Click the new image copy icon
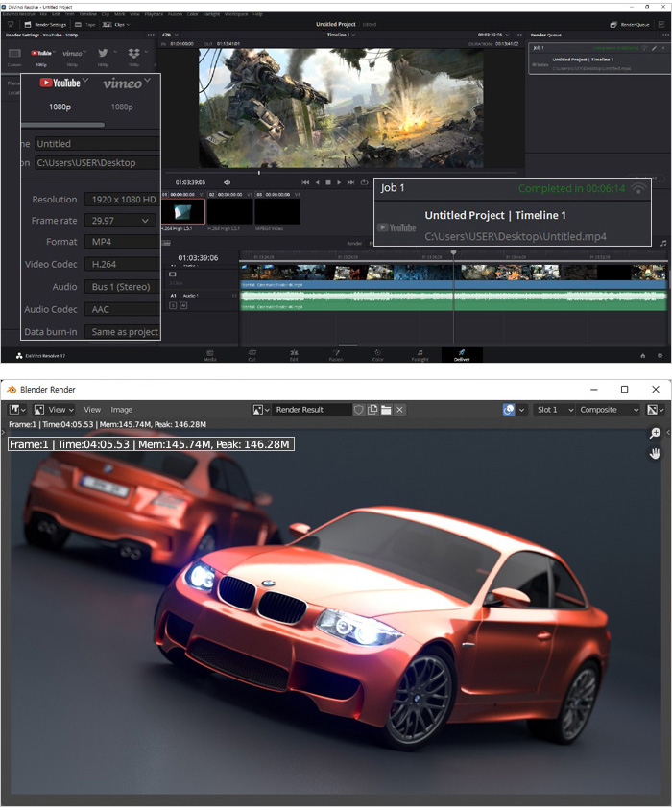The width and height of the screenshot is (672, 810). click(x=372, y=410)
